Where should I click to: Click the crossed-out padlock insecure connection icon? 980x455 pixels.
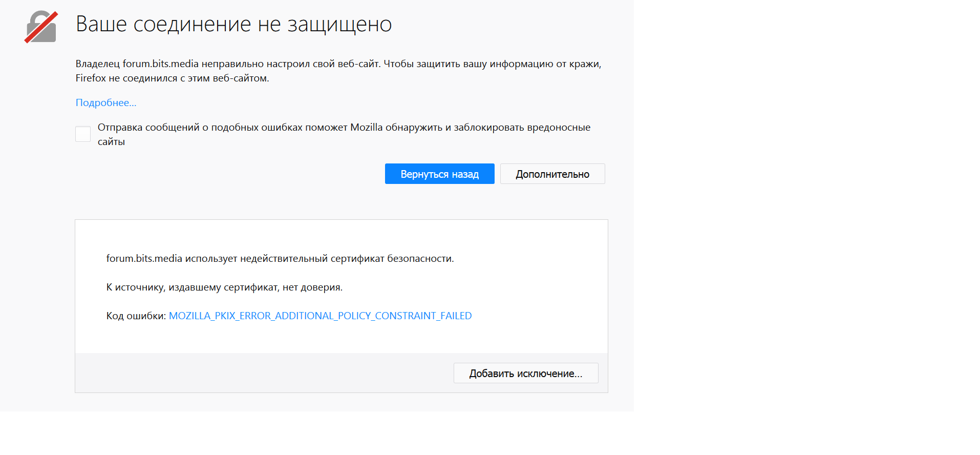click(40, 27)
